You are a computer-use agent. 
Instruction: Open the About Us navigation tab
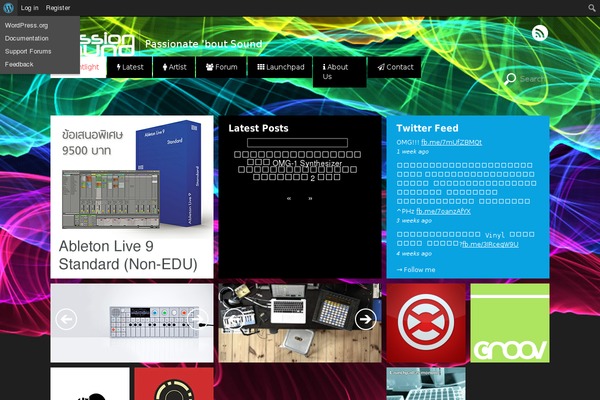pos(340,72)
